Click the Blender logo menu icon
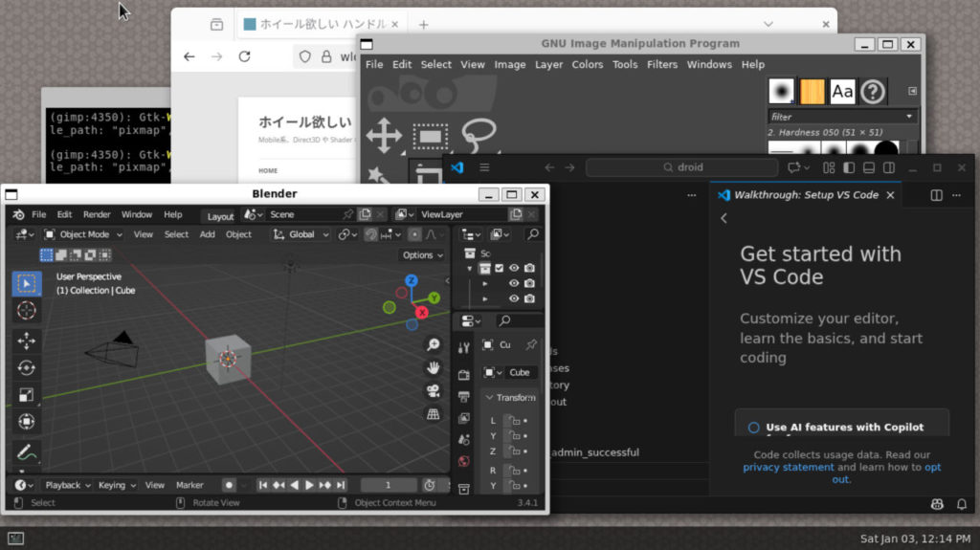Screen dimensions: 980x550 pyautogui.click(x=18, y=214)
